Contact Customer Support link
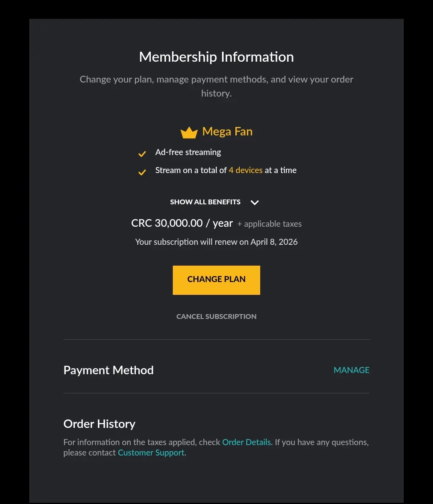 (151, 453)
